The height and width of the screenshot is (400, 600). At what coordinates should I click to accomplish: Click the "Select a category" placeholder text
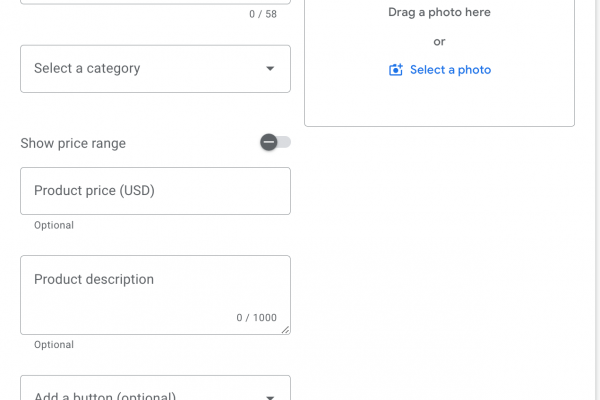pos(87,69)
